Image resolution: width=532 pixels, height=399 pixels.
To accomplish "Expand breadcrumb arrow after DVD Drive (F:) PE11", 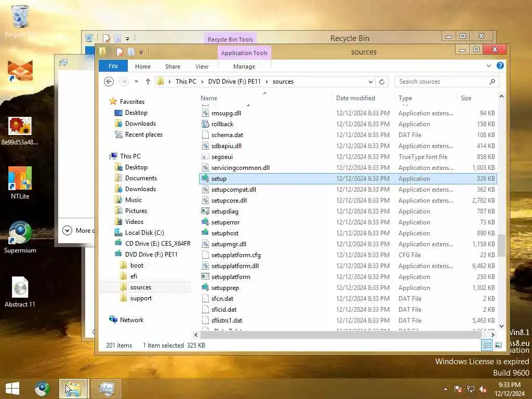I will pos(267,82).
